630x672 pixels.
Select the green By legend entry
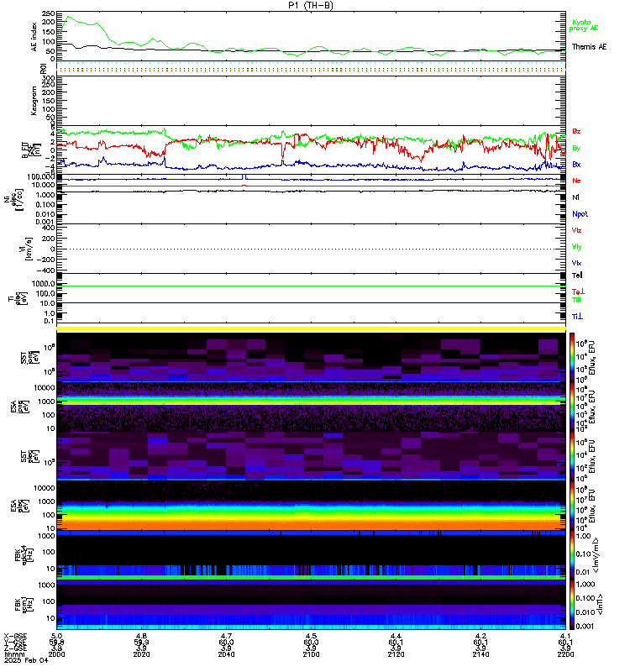click(x=576, y=148)
